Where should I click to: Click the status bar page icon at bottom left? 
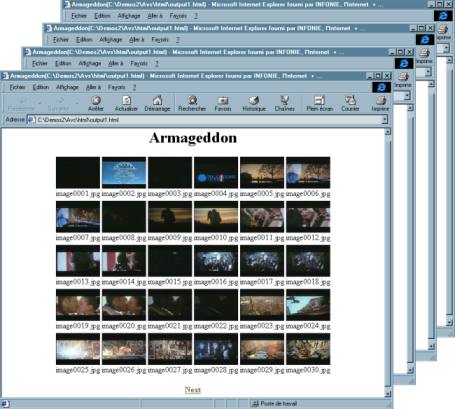tap(5, 404)
